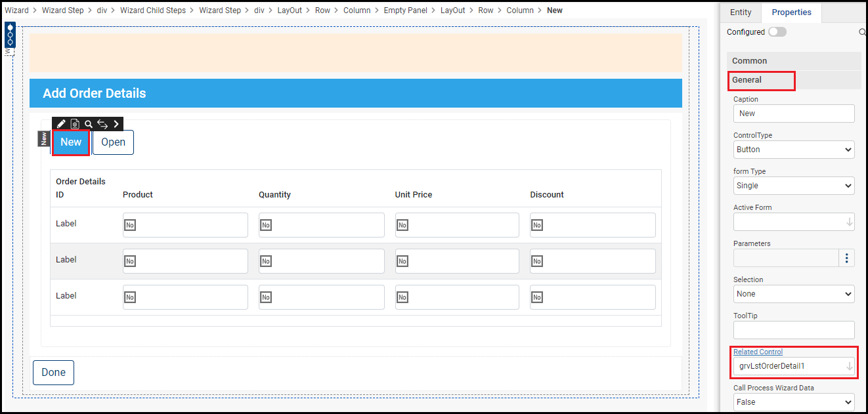This screenshot has width=868, height=414.
Task: Click the grvLstOrderDetail1 Related Control field
Action: pyautogui.click(x=794, y=366)
